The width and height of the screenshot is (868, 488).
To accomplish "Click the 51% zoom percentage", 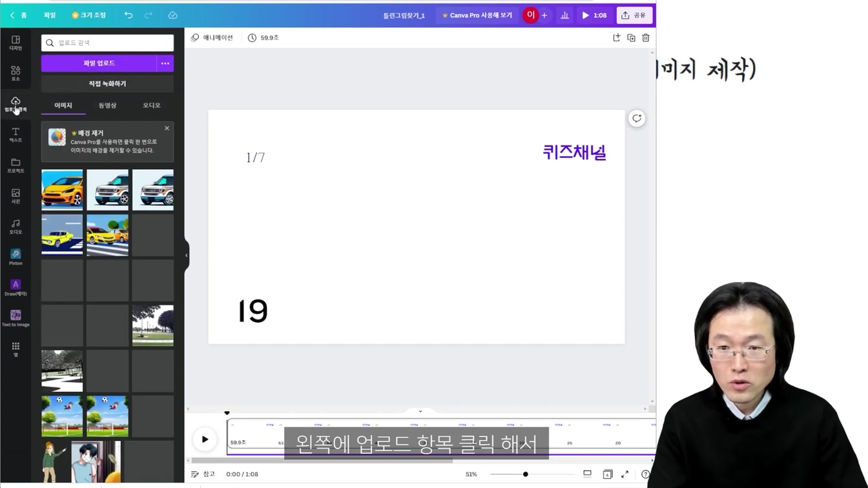I will coord(471,474).
